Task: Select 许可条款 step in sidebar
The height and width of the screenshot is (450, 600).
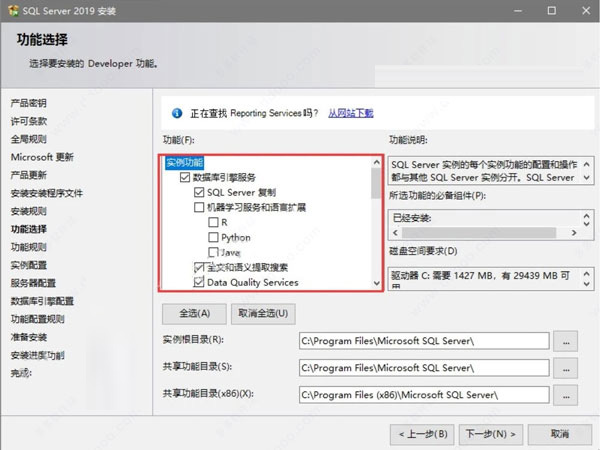Action: point(29,121)
